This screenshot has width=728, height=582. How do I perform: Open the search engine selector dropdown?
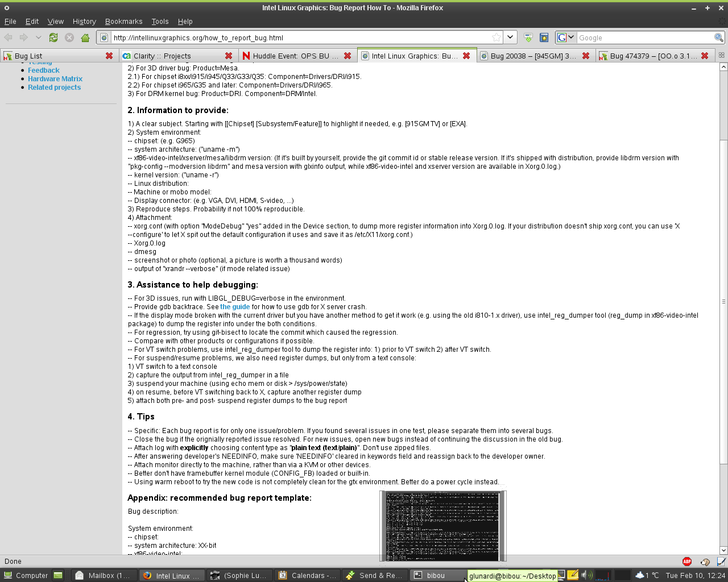click(566, 38)
